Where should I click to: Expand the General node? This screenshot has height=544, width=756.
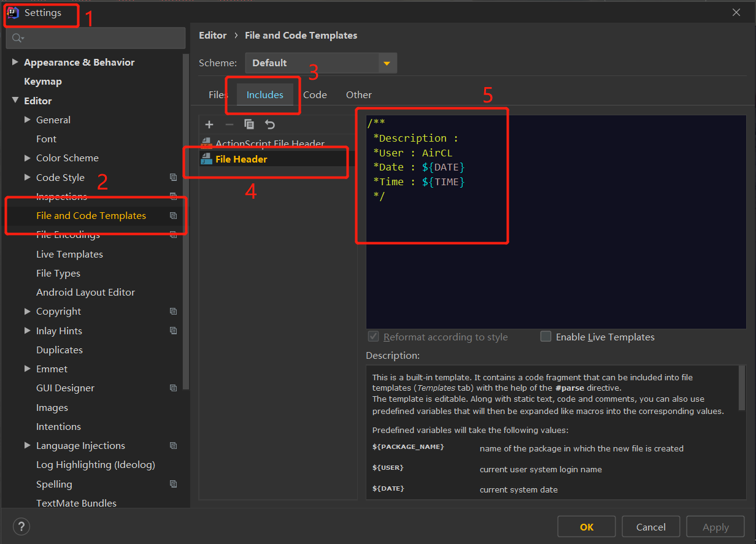pyautogui.click(x=27, y=120)
